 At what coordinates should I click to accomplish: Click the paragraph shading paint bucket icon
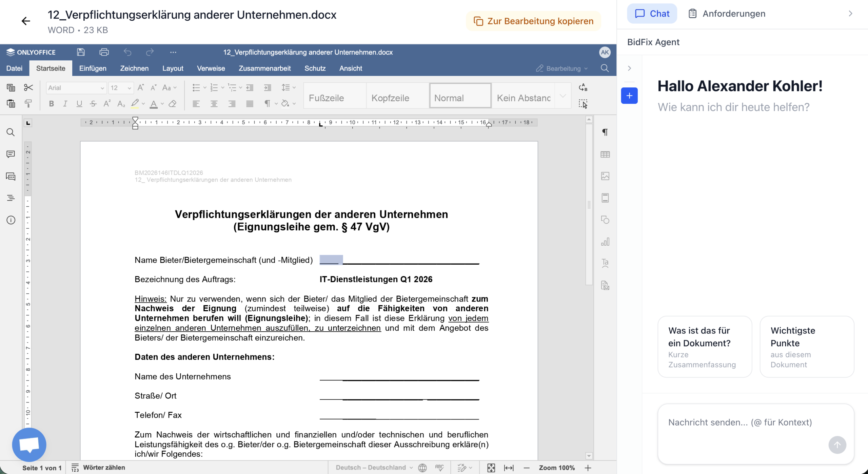coord(285,104)
